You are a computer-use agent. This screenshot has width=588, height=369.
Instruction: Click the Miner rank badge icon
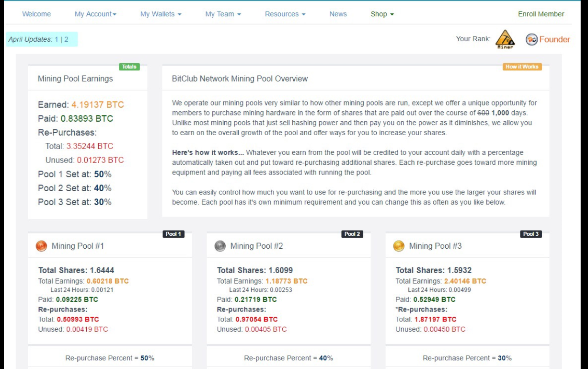[505, 39]
